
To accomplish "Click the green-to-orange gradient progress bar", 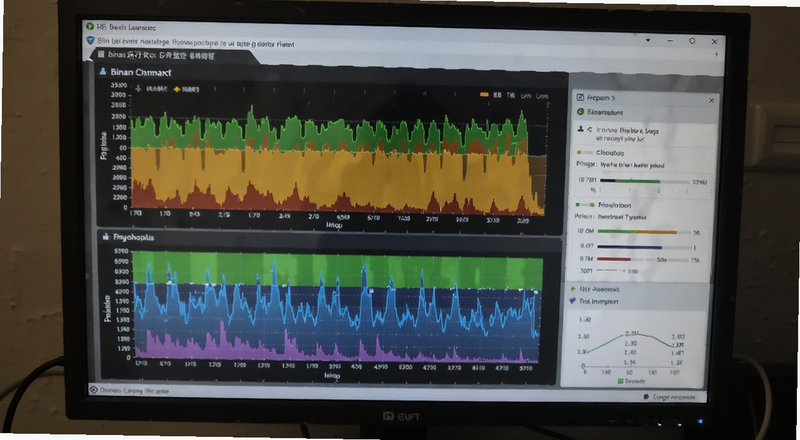I will coord(643,232).
